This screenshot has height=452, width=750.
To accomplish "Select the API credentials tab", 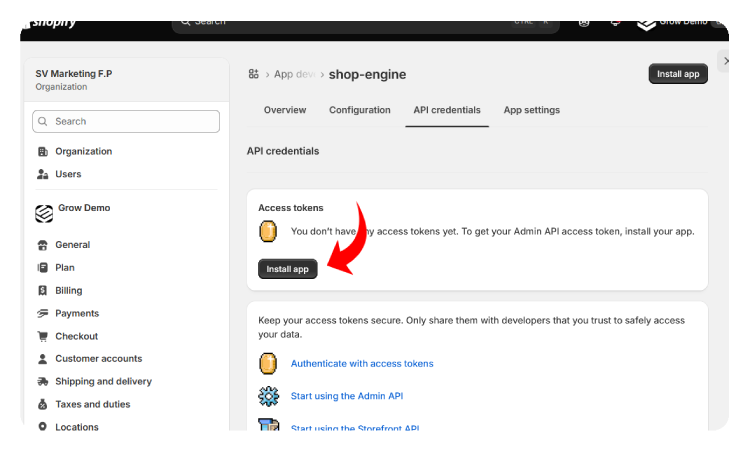I will (447, 110).
